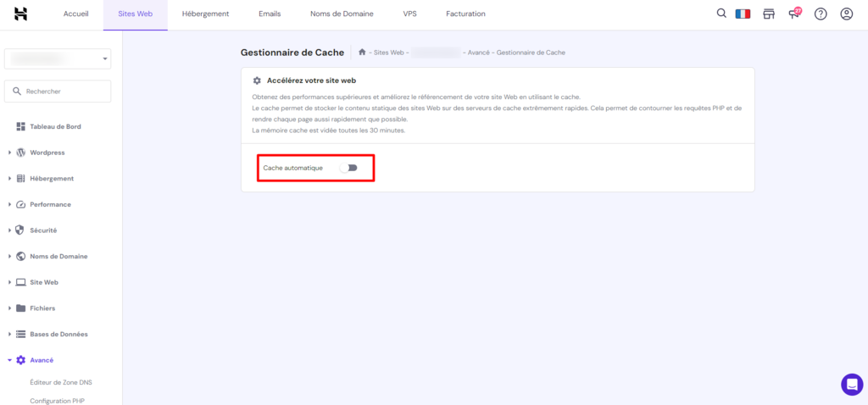Open the store marketplace icon
The image size is (868, 405).
768,14
